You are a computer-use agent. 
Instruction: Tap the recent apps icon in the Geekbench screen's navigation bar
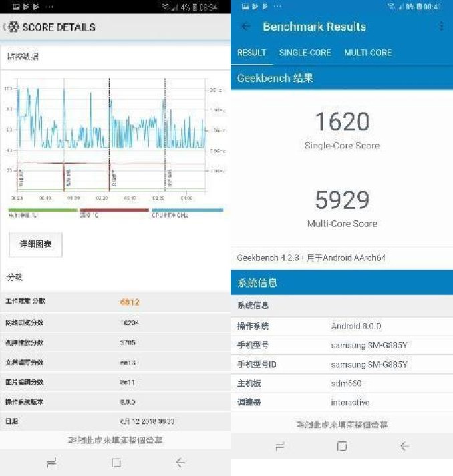pos(279,446)
